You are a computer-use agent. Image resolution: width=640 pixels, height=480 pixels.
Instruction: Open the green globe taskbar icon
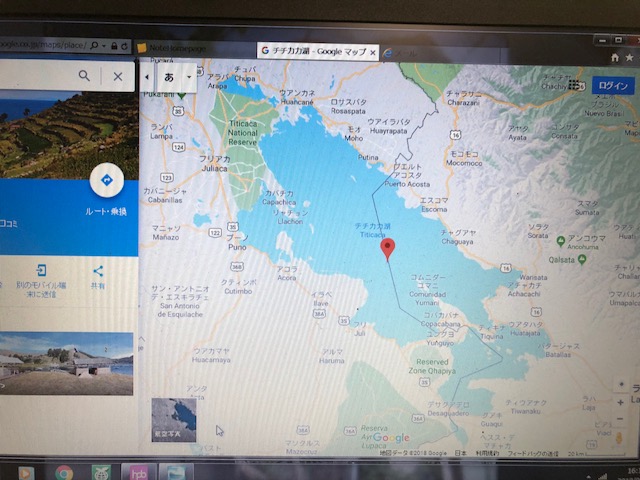pos(101,473)
